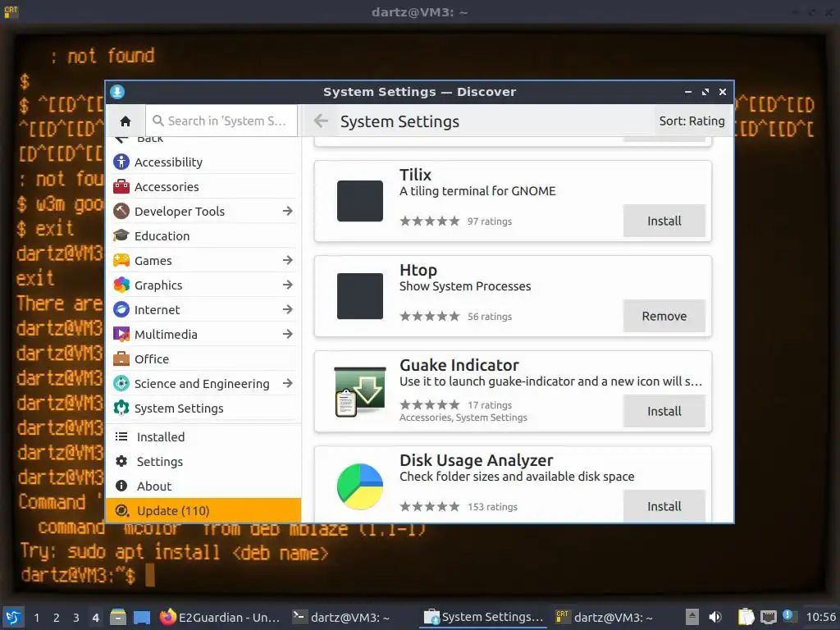
Task: Click the Accessibility category icon
Action: 121,162
